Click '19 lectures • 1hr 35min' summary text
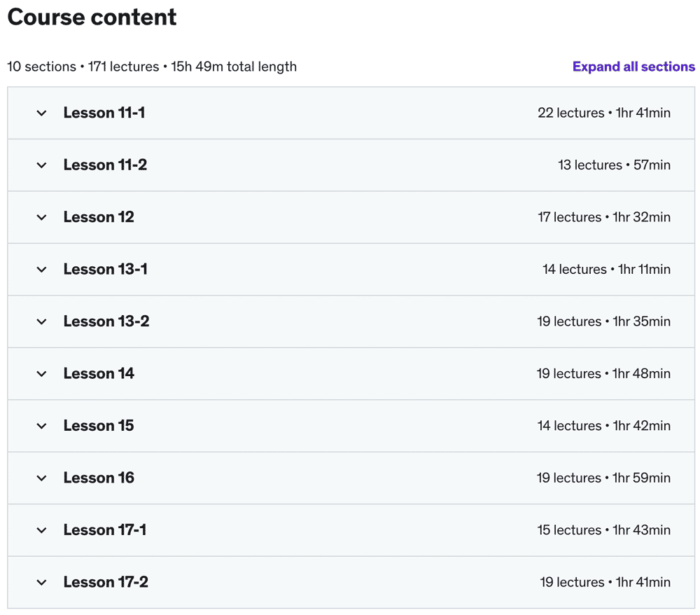 tap(603, 322)
